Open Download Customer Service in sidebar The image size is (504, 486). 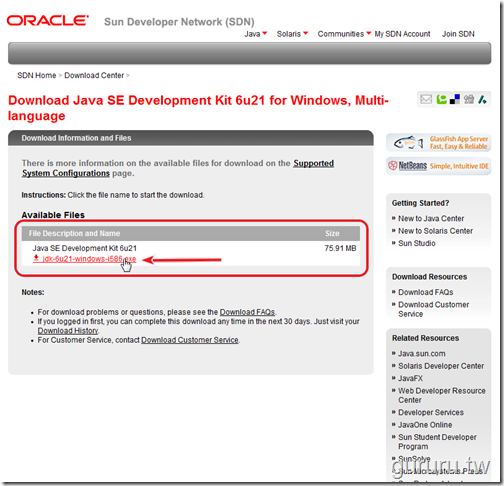click(433, 309)
